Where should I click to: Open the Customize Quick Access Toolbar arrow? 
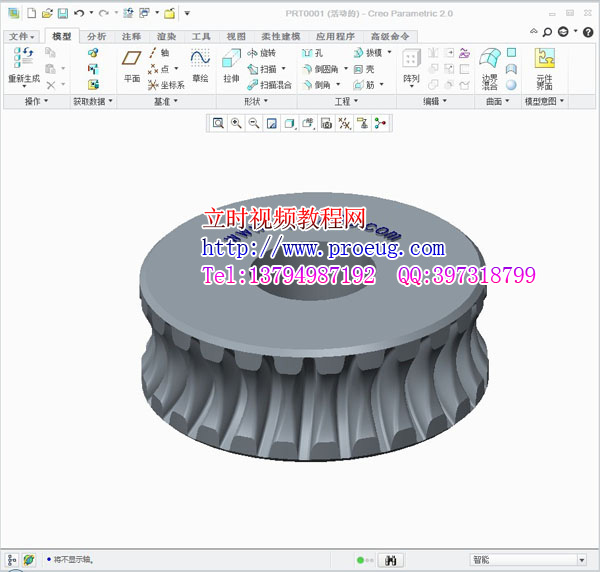pos(187,13)
